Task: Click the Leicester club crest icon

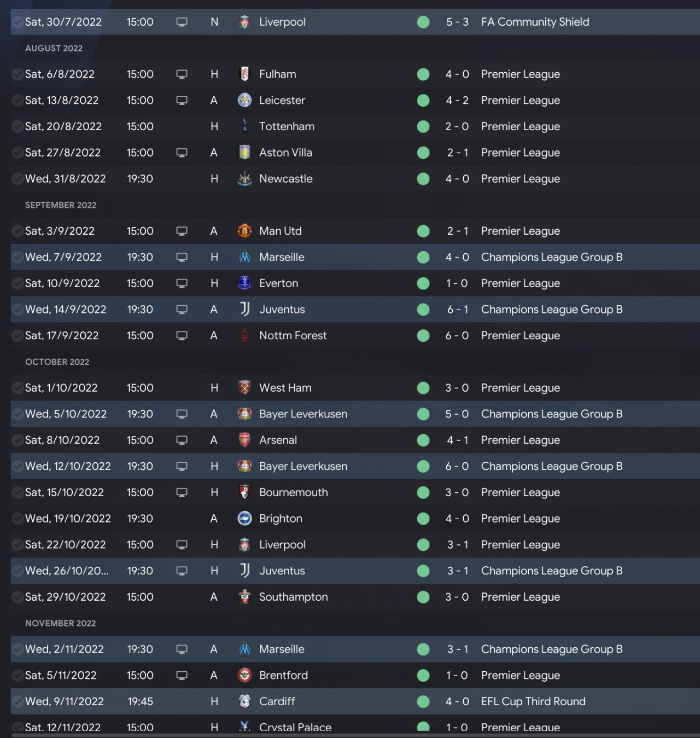Action: click(244, 101)
